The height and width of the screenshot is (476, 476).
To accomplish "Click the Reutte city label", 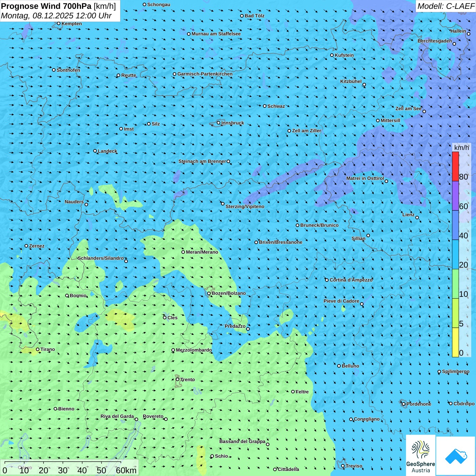I will 129,75.
